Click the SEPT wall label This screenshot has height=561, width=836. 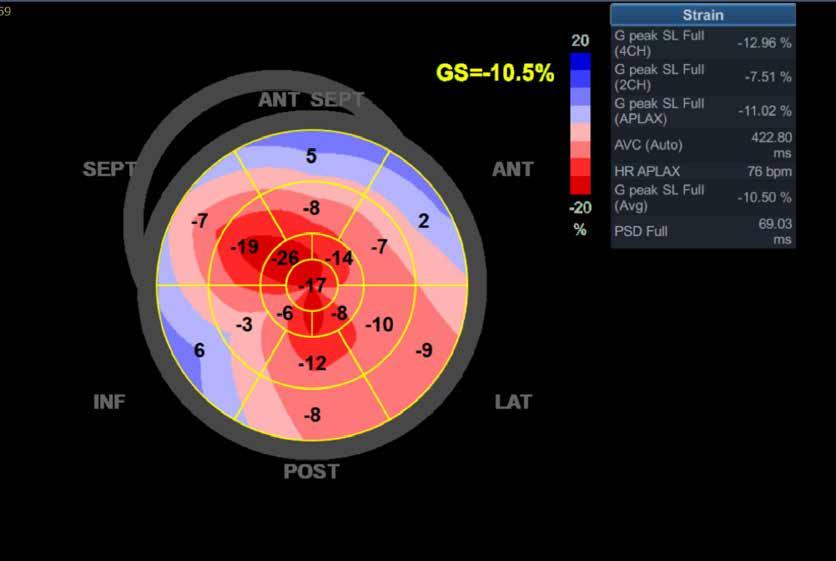tap(109, 169)
